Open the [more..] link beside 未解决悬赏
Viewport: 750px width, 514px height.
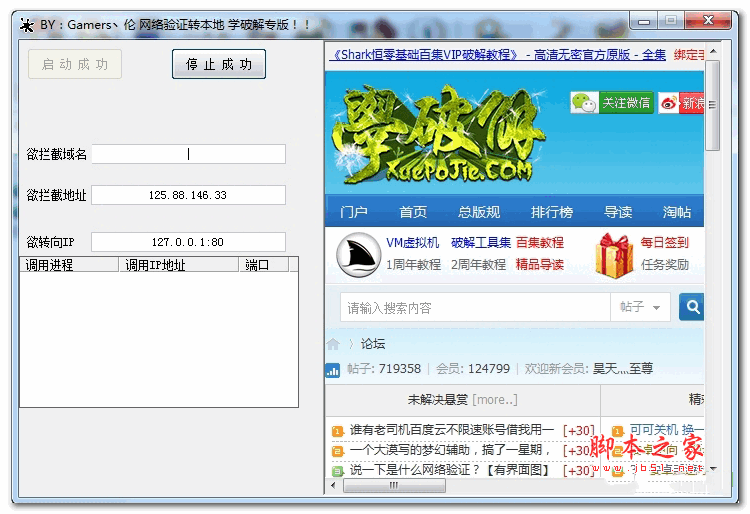495,399
